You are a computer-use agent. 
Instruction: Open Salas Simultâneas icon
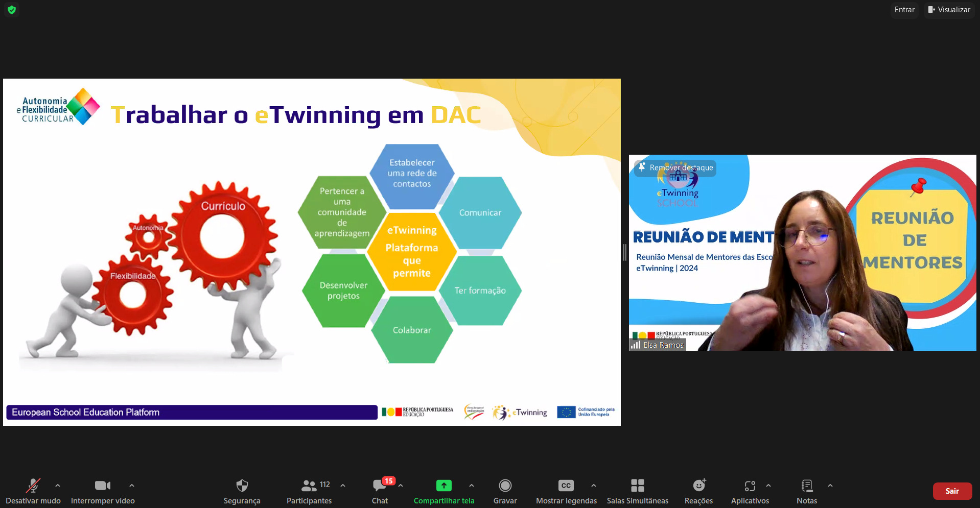pyautogui.click(x=638, y=485)
